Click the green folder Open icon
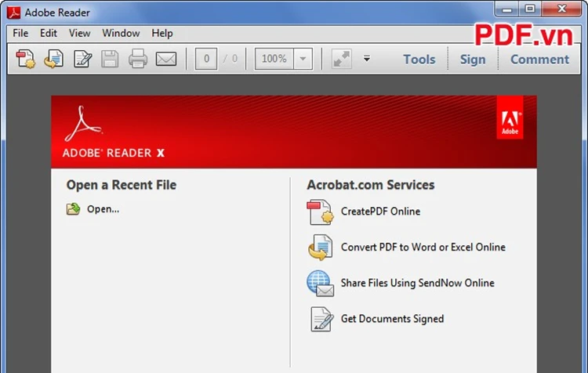The image size is (588, 373). pyautogui.click(x=73, y=208)
